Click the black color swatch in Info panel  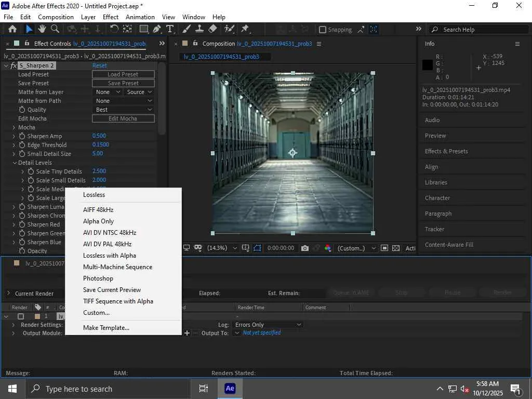click(x=428, y=65)
